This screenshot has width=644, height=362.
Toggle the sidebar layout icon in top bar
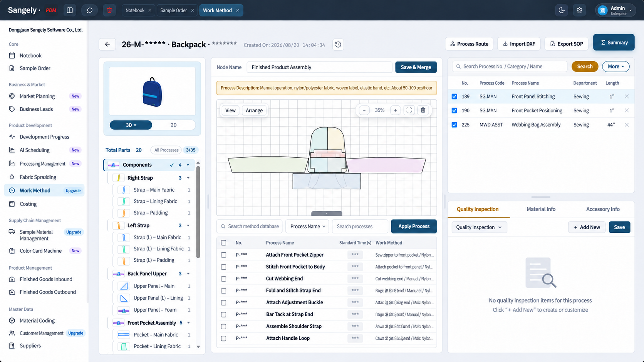pyautogui.click(x=70, y=10)
